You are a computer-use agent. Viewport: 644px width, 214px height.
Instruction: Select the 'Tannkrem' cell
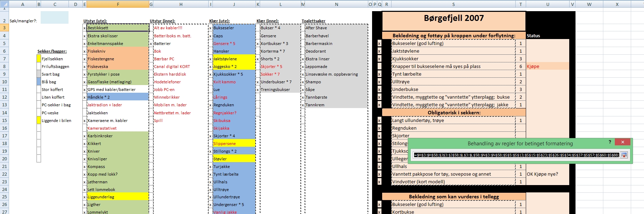coord(336,105)
